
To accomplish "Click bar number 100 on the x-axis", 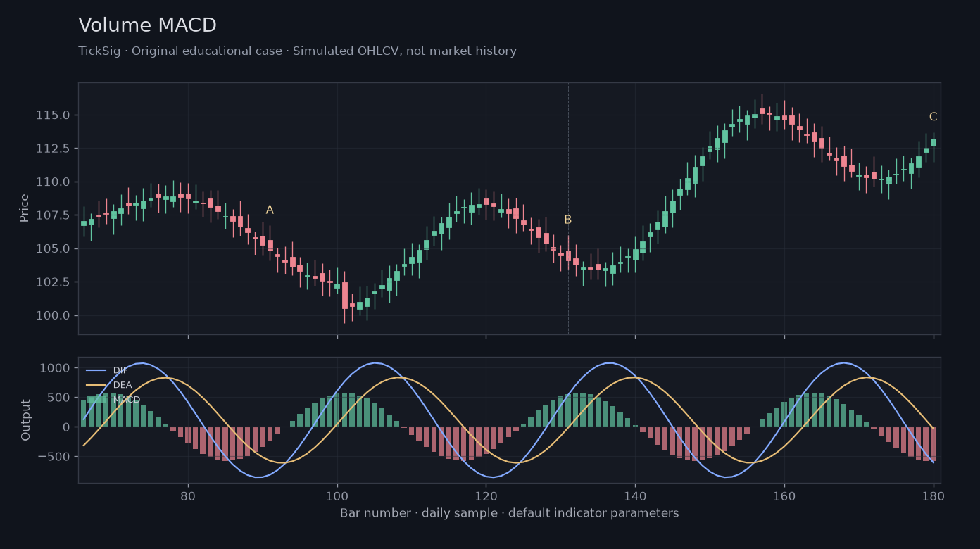I will tap(337, 496).
